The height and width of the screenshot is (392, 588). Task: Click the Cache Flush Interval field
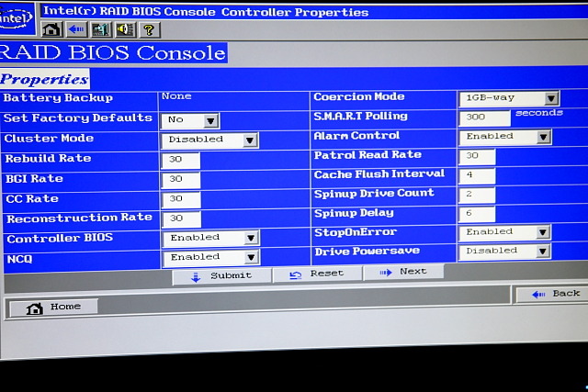(478, 175)
